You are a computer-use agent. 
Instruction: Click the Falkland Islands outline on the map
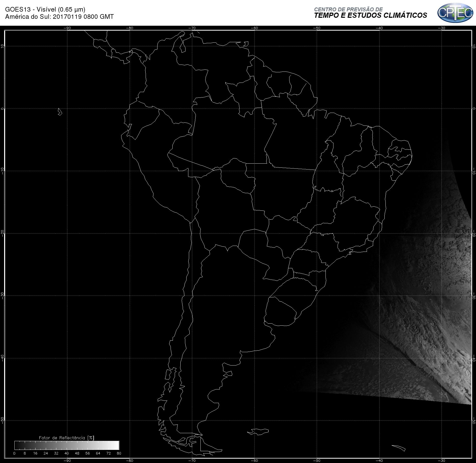pyautogui.click(x=258, y=432)
